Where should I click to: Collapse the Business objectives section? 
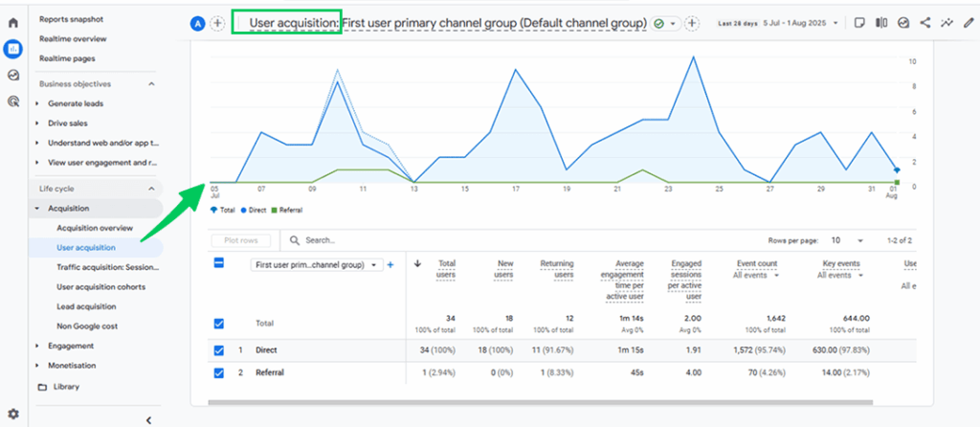click(x=151, y=84)
